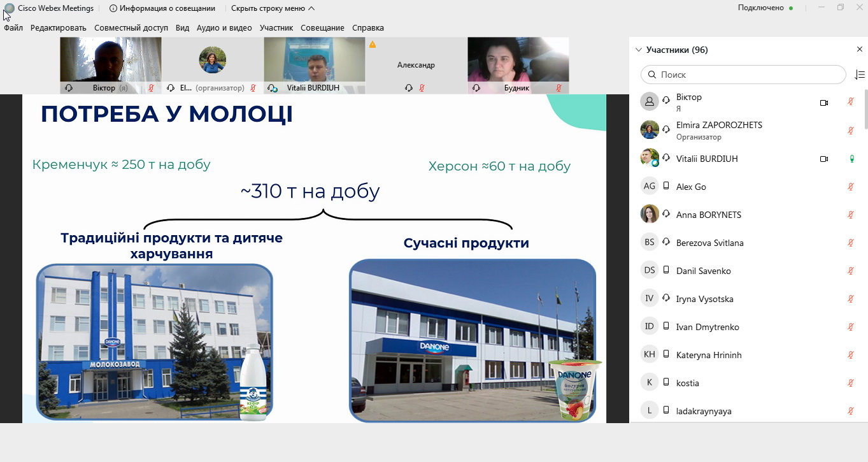Toggle the muted mic on Віктор's video tile
Screen dimensions: 868x462
(x=152, y=88)
